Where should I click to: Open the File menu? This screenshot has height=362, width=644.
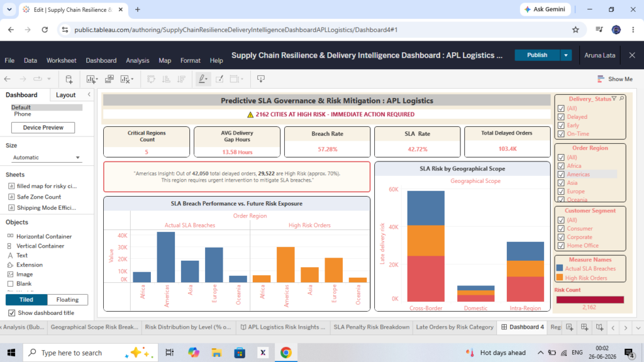click(x=9, y=60)
